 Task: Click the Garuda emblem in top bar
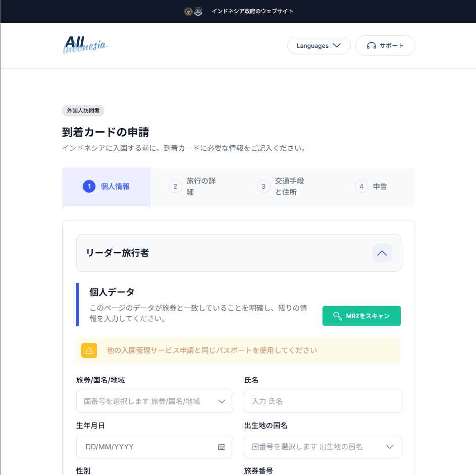tap(188, 12)
